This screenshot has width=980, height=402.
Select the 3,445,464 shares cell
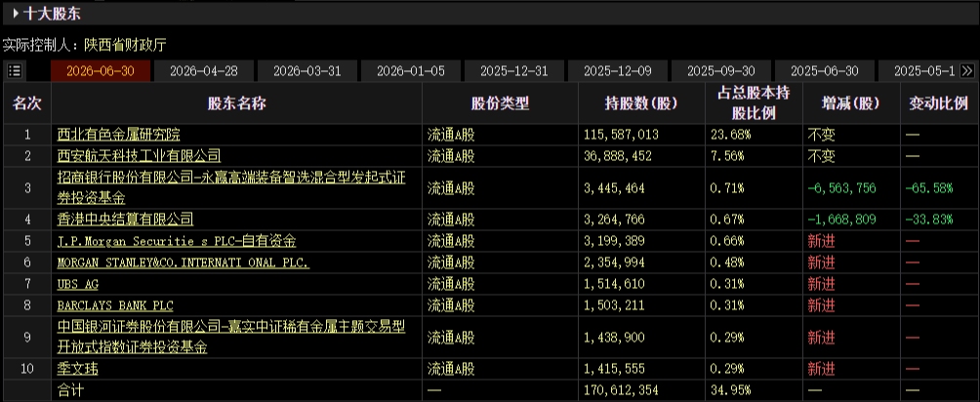[x=614, y=188]
